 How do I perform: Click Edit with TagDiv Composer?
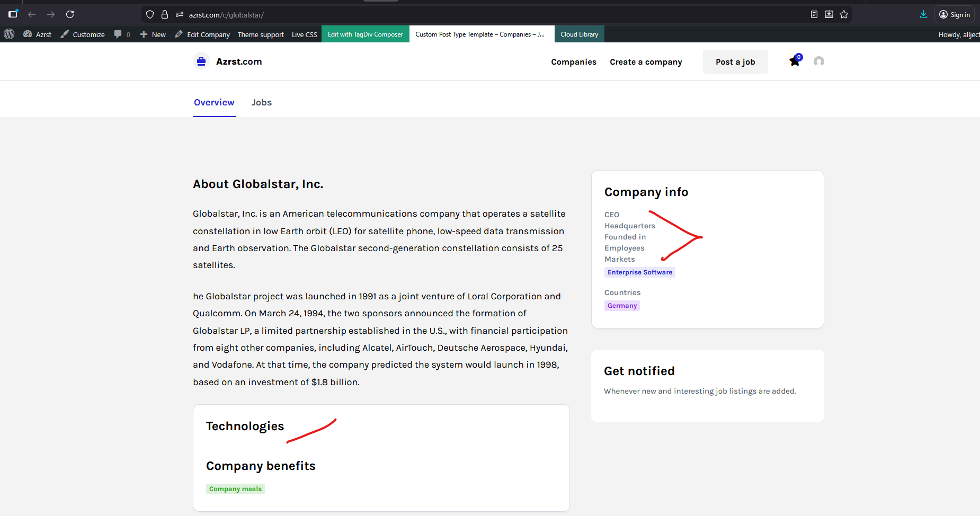[x=366, y=34]
